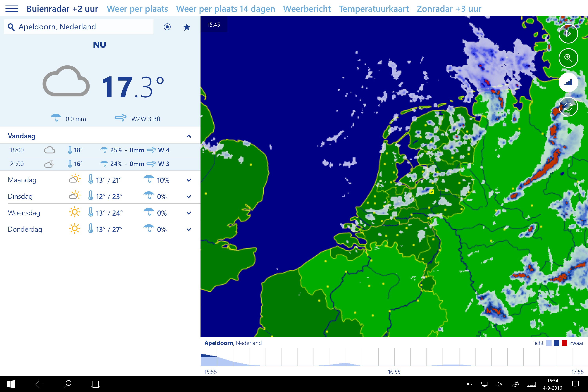Screen dimensions: 588x392
Task: Switch to the Temperatuurkaart view
Action: (x=374, y=8)
